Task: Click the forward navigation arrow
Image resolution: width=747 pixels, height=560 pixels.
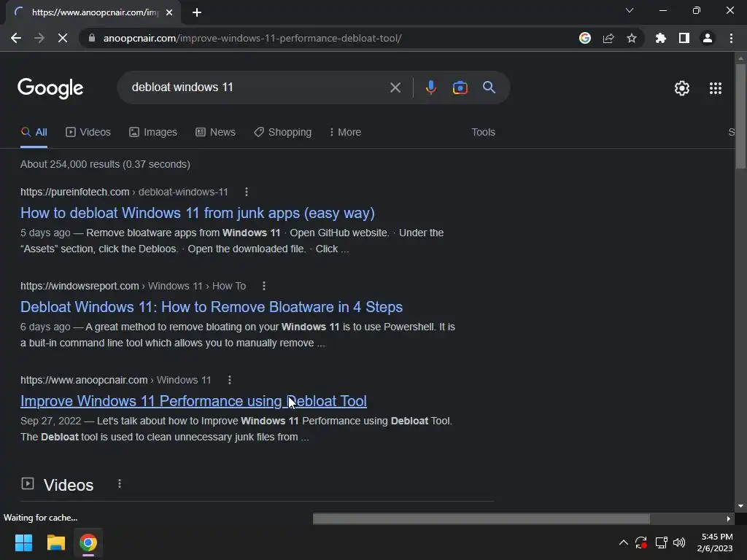Action: (39, 38)
